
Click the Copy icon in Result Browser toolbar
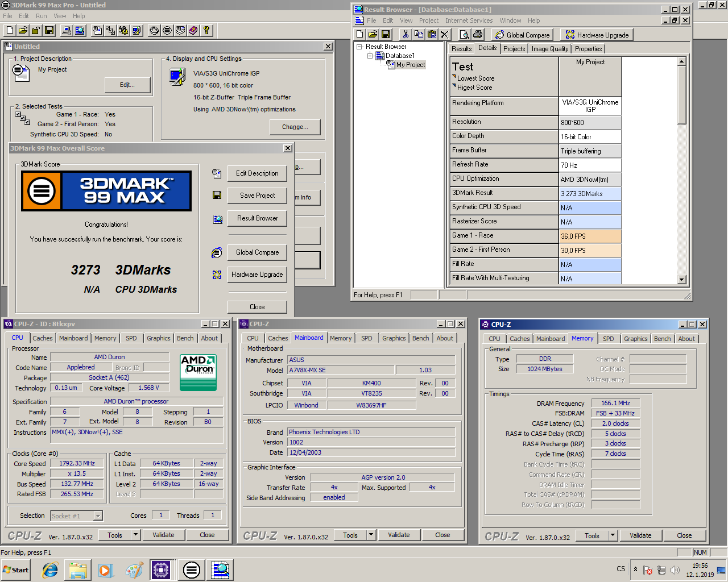pos(419,35)
